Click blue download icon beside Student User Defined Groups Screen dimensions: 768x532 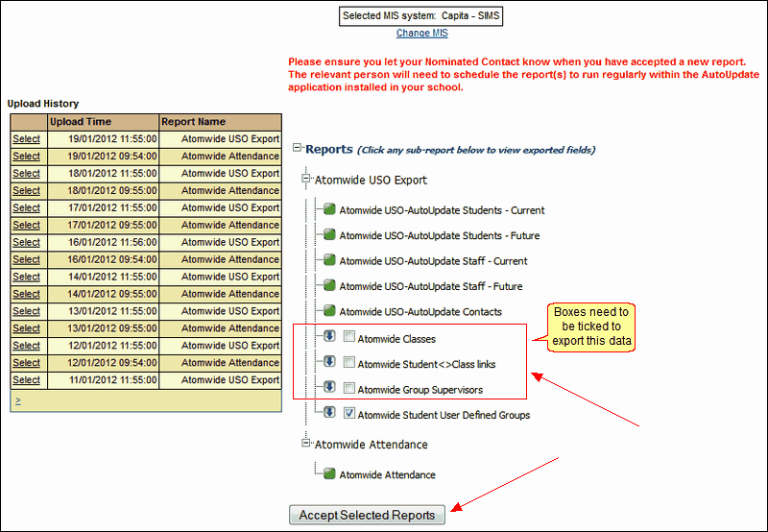click(329, 413)
